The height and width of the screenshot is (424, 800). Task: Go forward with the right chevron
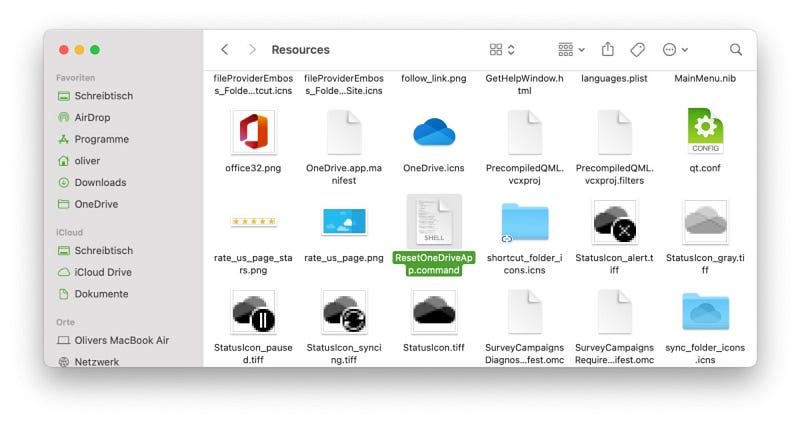[252, 49]
